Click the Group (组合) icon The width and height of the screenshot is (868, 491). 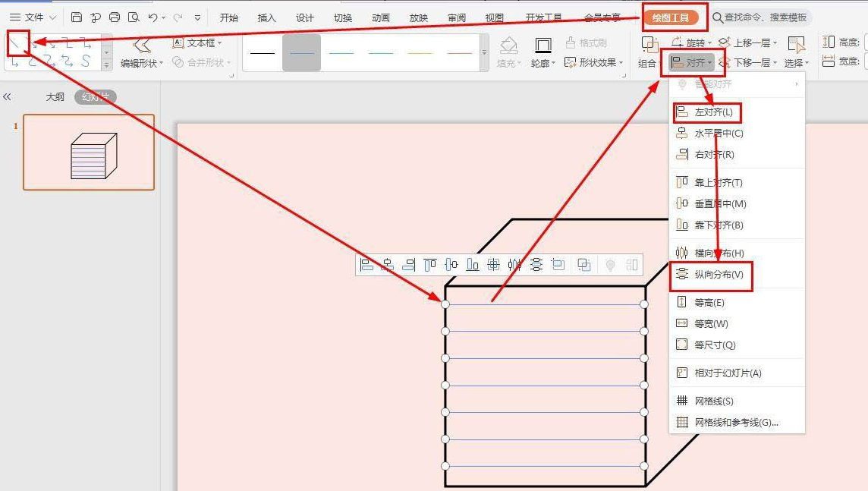[x=649, y=45]
